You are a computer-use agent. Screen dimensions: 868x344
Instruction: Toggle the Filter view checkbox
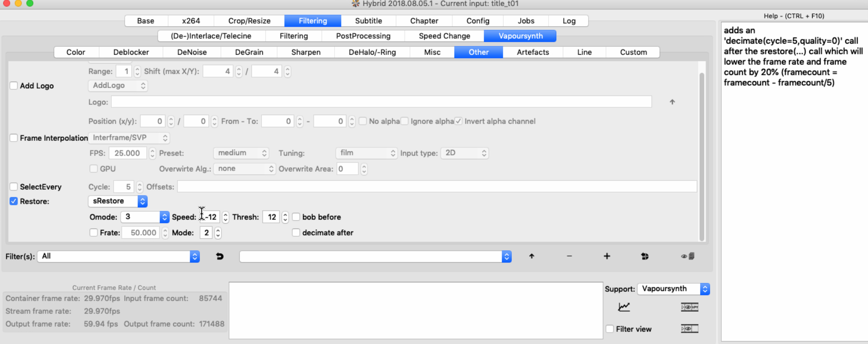610,329
